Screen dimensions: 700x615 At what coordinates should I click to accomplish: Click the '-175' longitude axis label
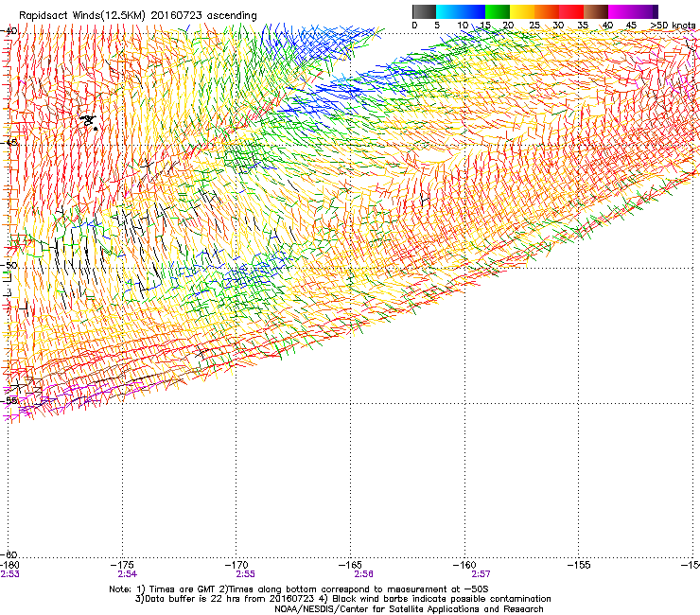pos(122,566)
